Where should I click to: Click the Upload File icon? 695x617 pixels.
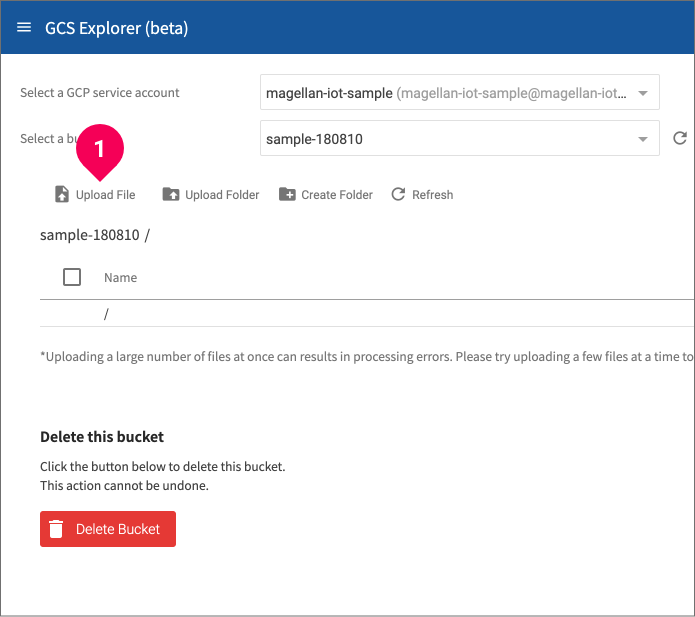[62, 194]
